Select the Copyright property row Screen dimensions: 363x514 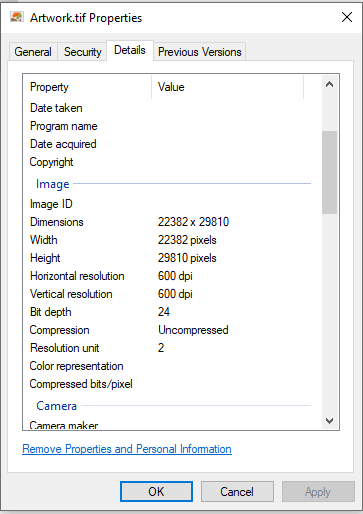pos(170,162)
